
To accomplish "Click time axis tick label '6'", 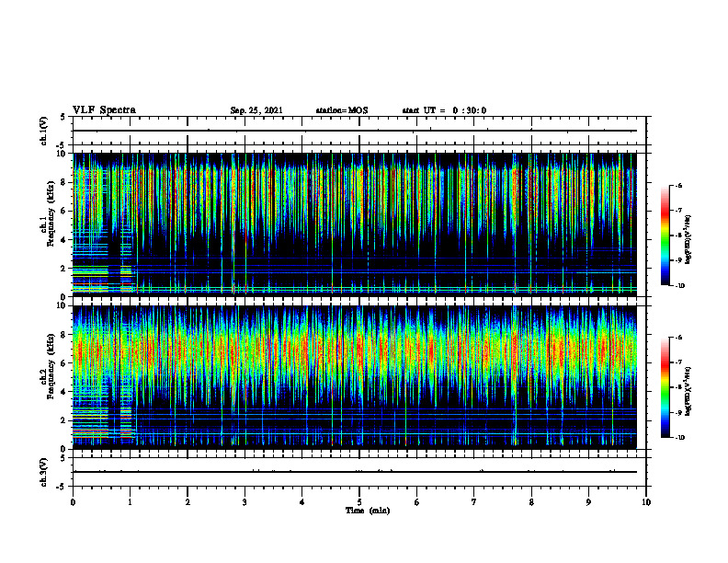I will 417,502.
